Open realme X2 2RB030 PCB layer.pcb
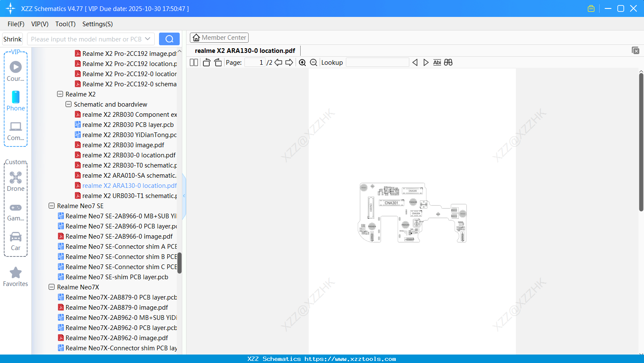 click(x=128, y=125)
